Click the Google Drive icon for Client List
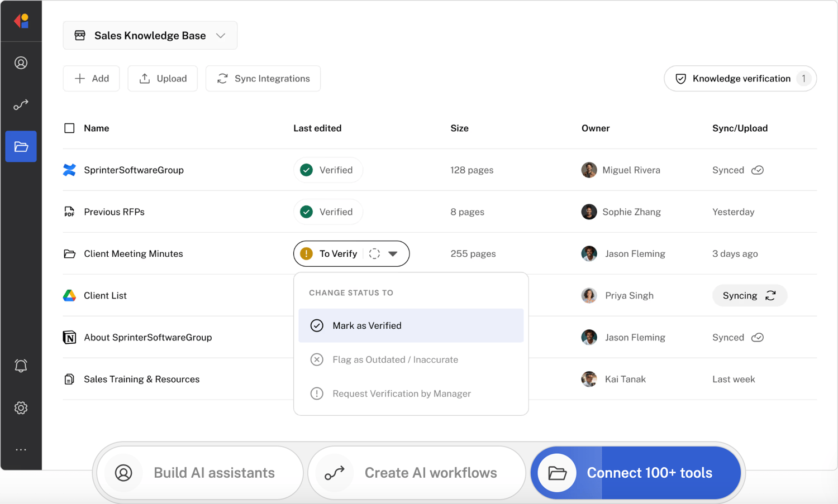 pos(69,296)
